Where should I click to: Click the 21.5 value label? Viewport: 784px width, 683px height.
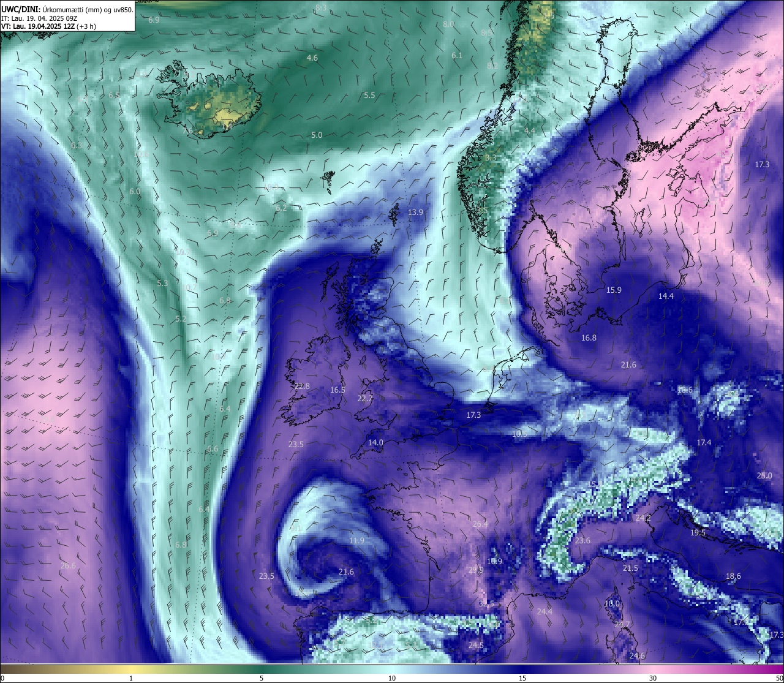pyautogui.click(x=630, y=568)
